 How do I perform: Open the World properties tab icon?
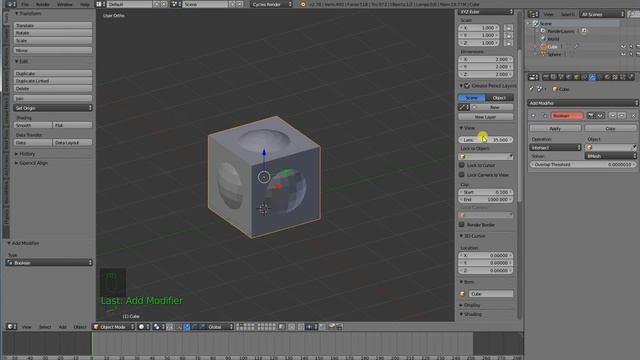coord(569,77)
